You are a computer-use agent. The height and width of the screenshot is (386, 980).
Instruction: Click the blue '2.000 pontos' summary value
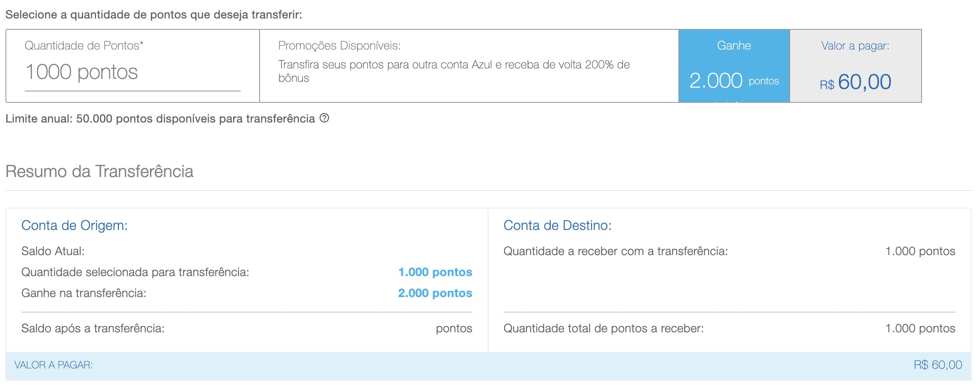(x=435, y=293)
